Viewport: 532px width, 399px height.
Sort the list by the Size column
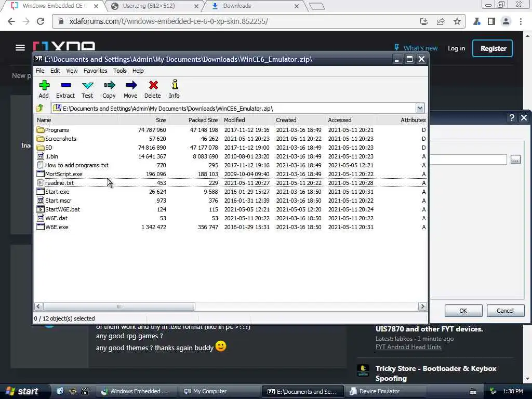point(144,120)
